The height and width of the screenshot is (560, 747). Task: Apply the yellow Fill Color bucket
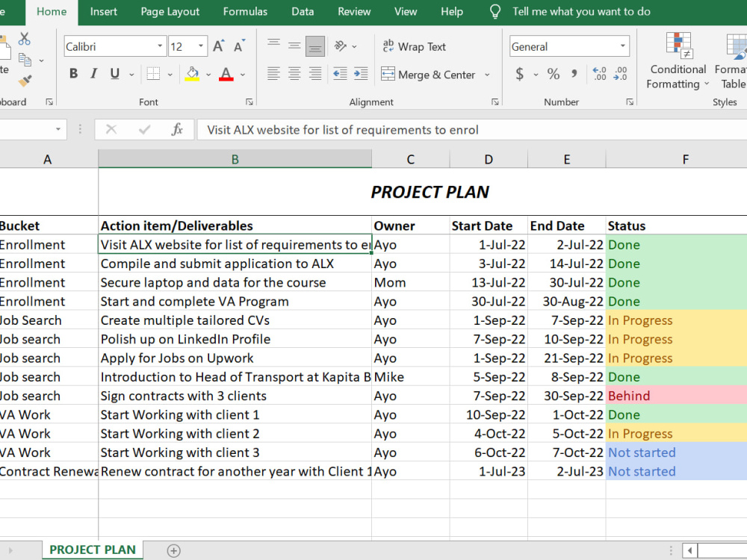click(x=192, y=74)
